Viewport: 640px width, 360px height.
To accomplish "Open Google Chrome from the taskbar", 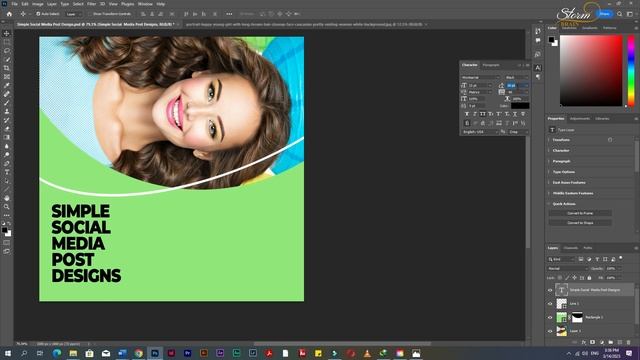I will point(138,353).
